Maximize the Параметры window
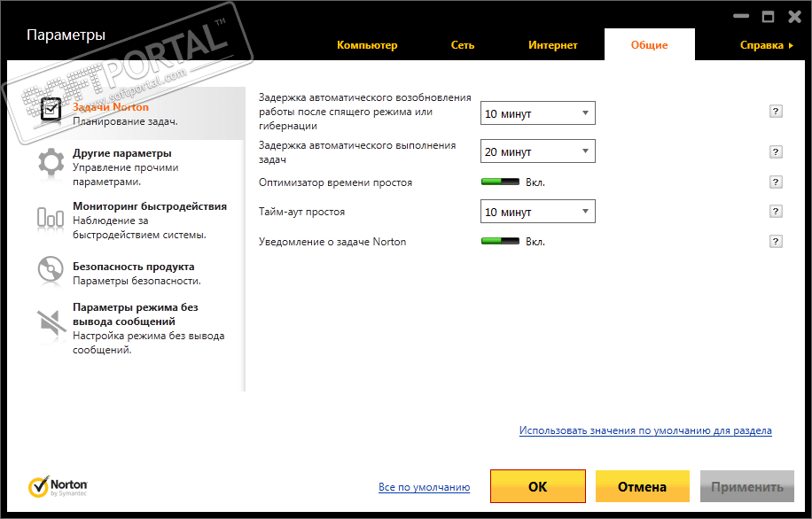The image size is (812, 519). (768, 17)
